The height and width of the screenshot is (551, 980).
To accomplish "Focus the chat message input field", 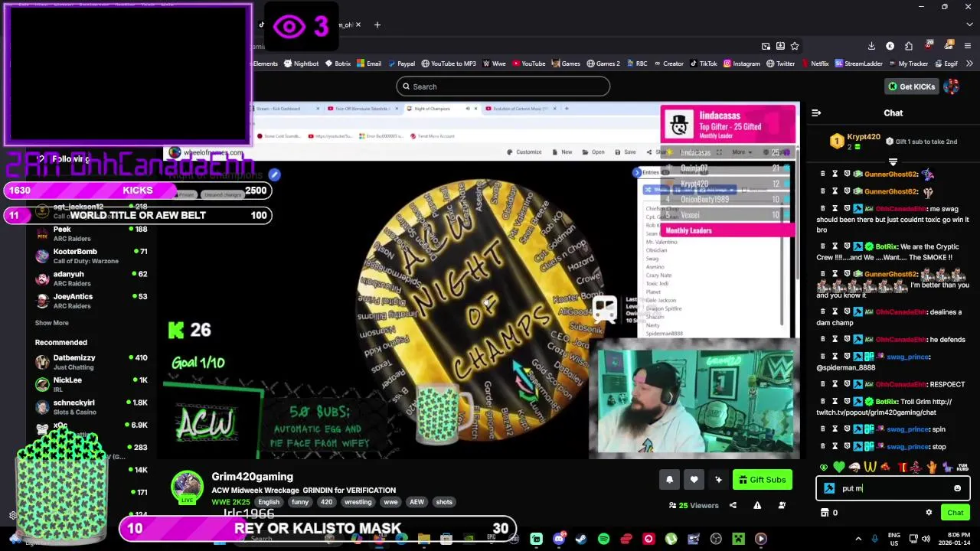I will pyautogui.click(x=893, y=488).
